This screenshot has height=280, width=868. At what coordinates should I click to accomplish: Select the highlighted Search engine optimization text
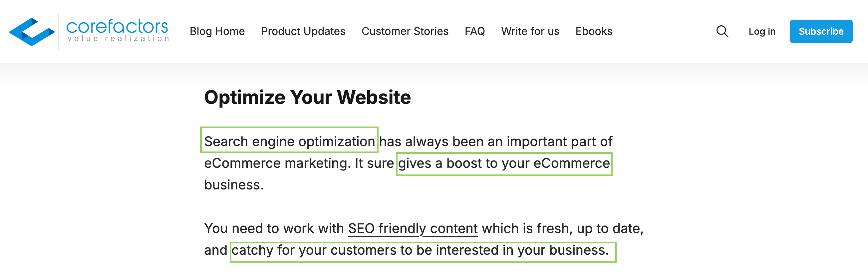289,141
